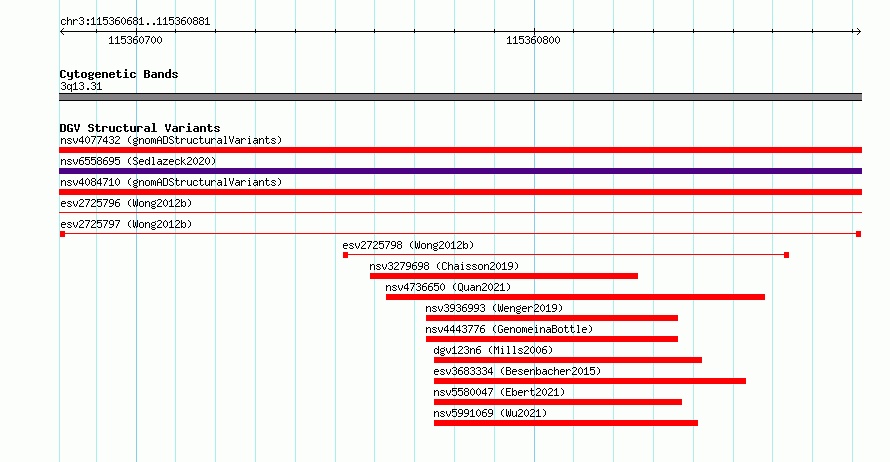890x462 pixels.
Task: Click the right end square of esv2725798
Action: 786,255
